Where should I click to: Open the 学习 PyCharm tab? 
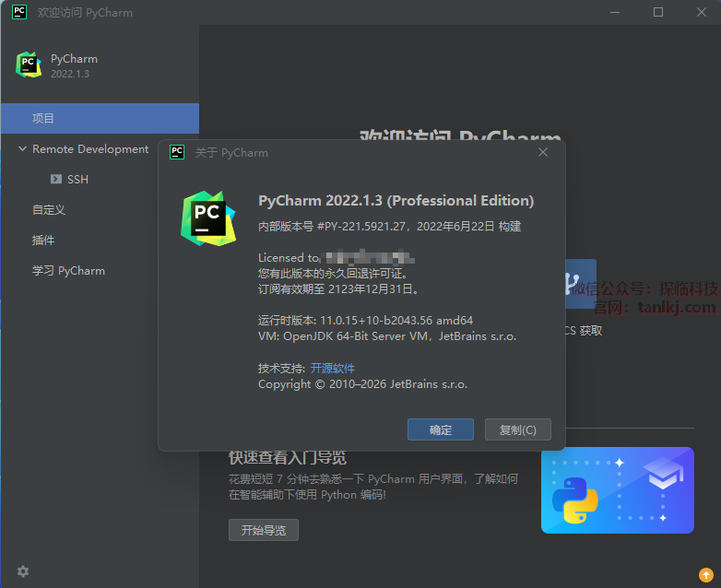[x=68, y=271]
